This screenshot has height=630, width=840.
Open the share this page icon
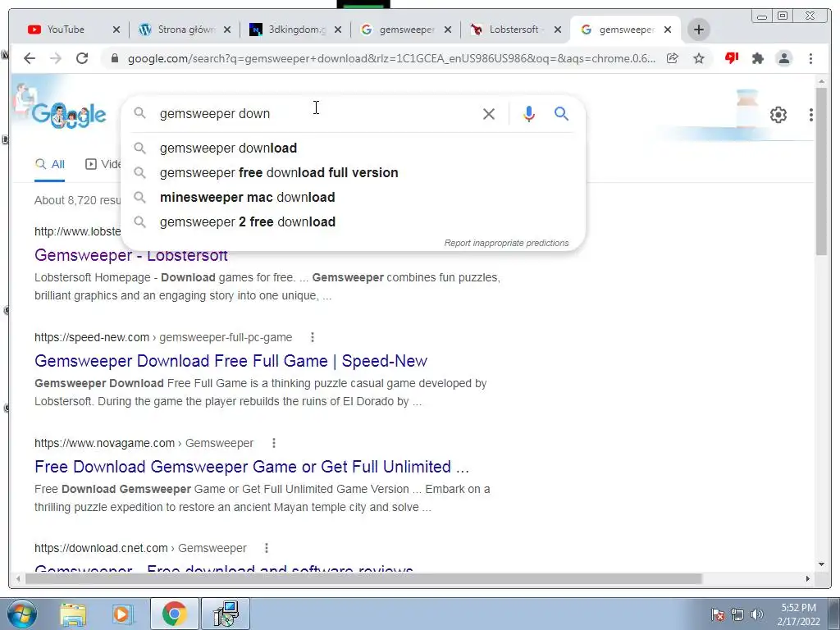pos(673,58)
